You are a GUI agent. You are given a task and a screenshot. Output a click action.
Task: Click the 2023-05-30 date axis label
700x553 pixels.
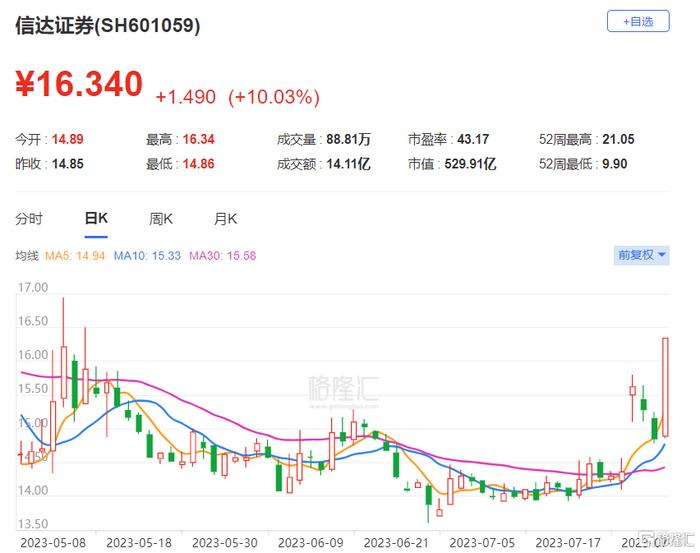[x=225, y=543]
